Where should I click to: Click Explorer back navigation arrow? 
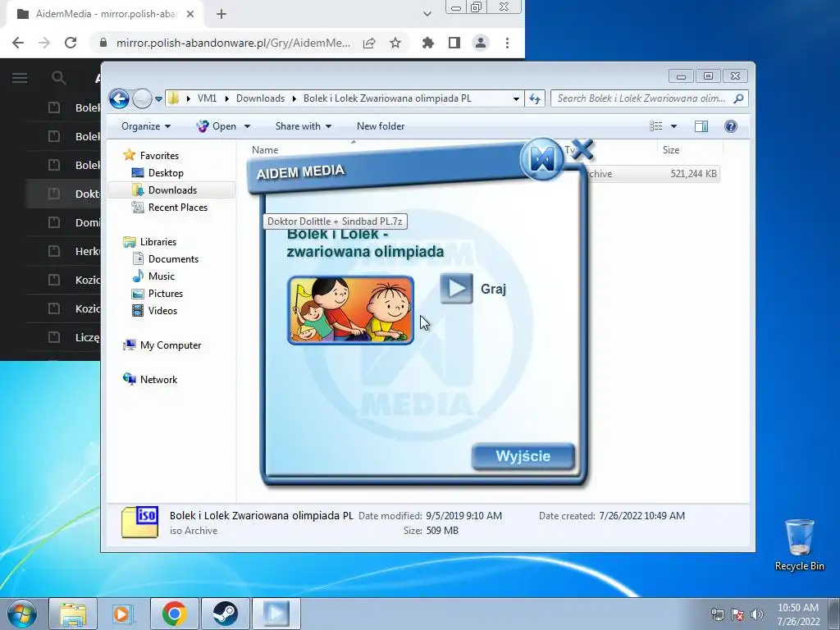119,98
